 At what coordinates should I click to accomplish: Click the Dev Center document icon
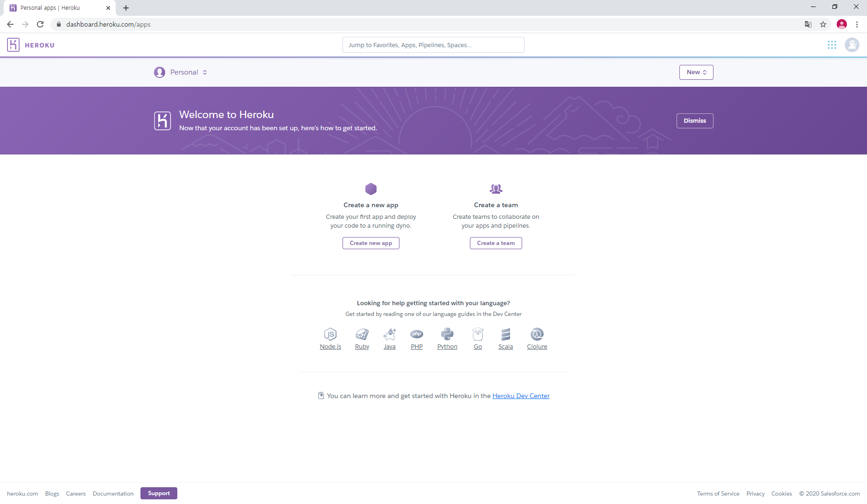tap(321, 396)
